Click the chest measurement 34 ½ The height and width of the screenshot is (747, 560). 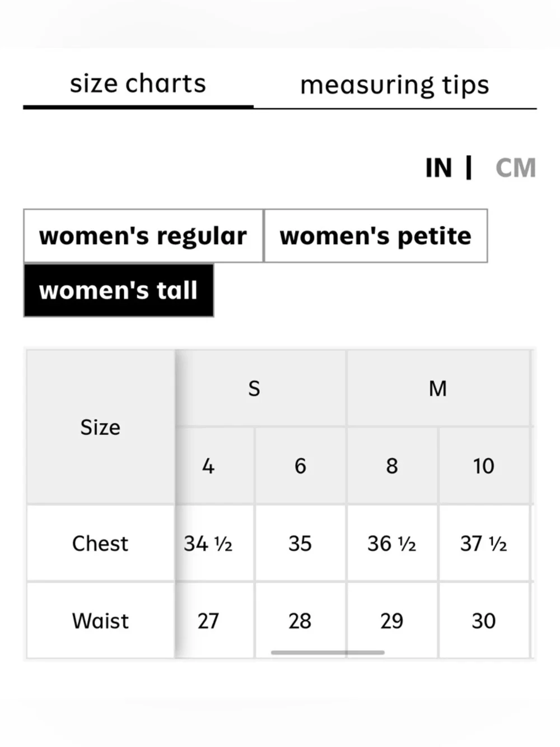208,544
